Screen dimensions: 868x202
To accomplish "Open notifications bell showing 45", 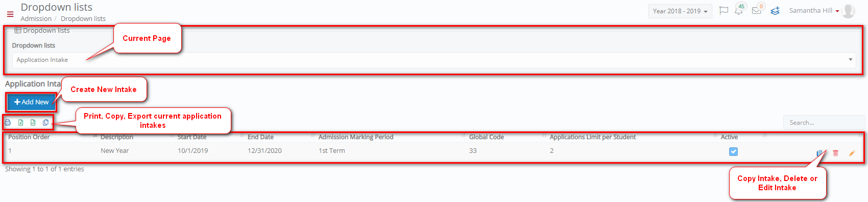I will (x=739, y=11).
